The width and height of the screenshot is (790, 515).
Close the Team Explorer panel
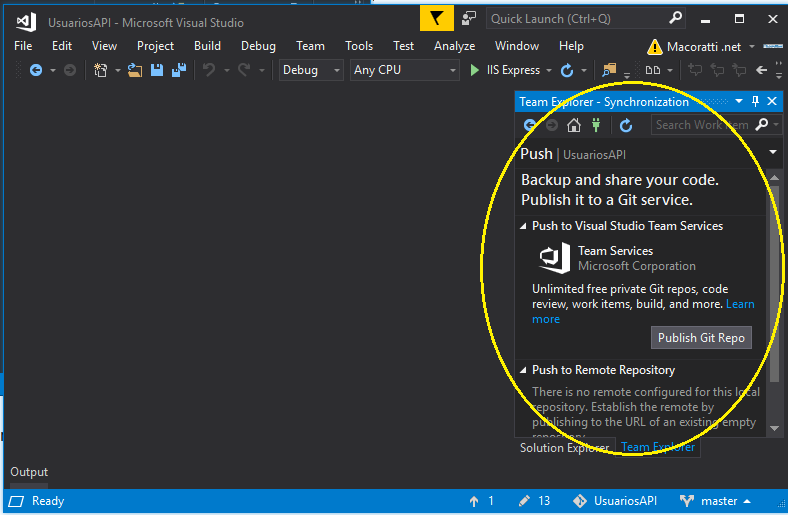point(772,101)
